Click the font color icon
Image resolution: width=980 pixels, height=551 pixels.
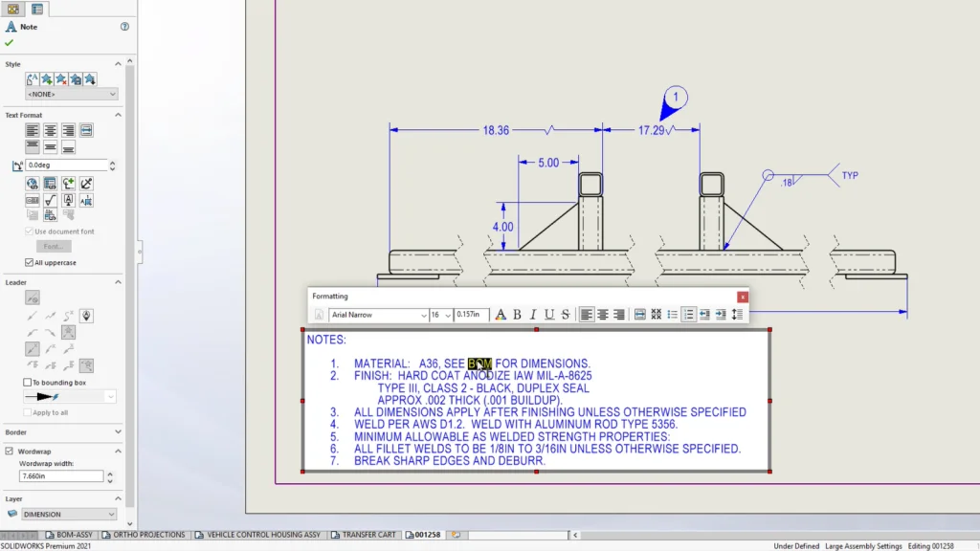(501, 315)
